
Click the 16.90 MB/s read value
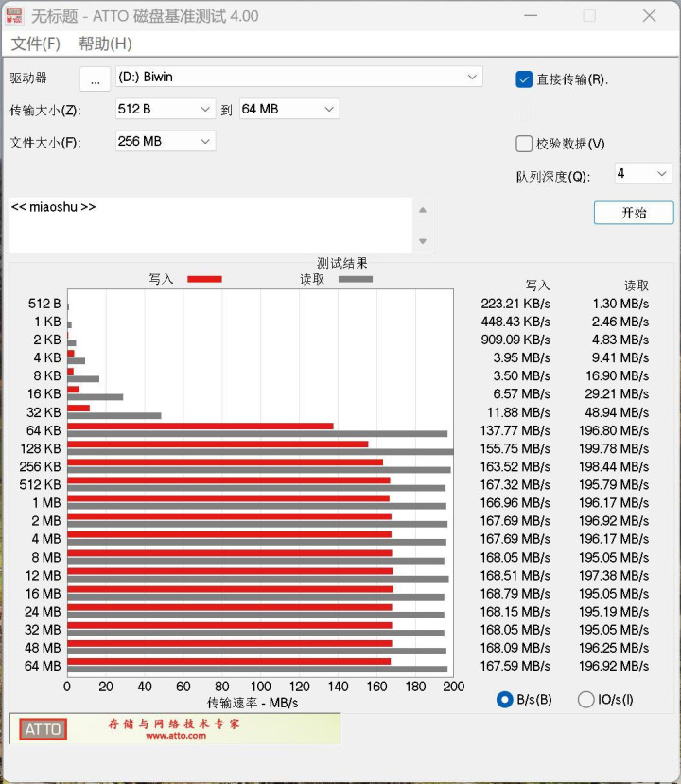618,376
